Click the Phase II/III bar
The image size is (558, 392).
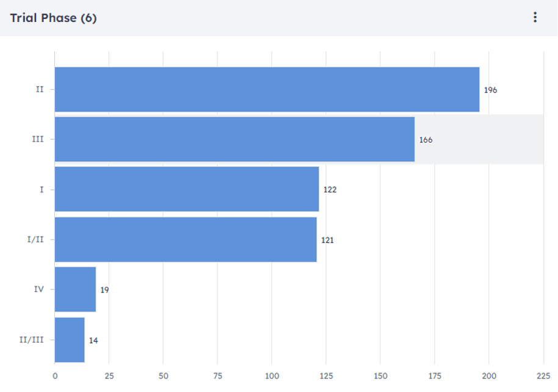70,339
